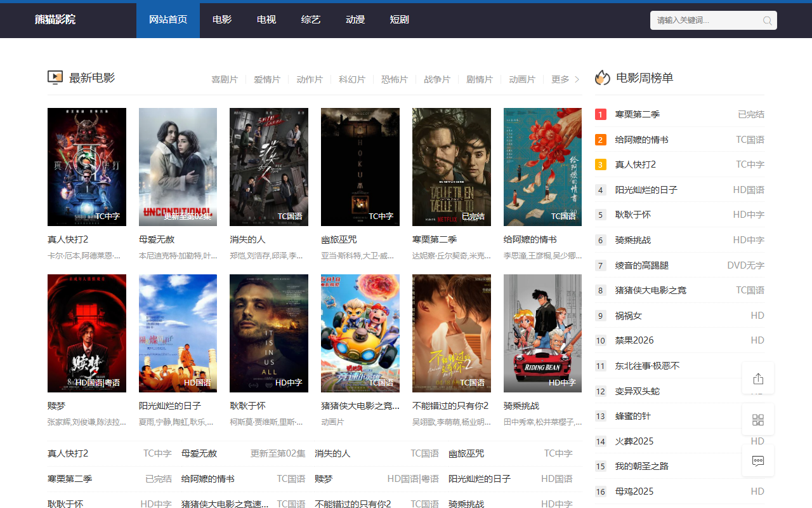Open the 寒栗第二季 poster thumbnail

tap(452, 167)
